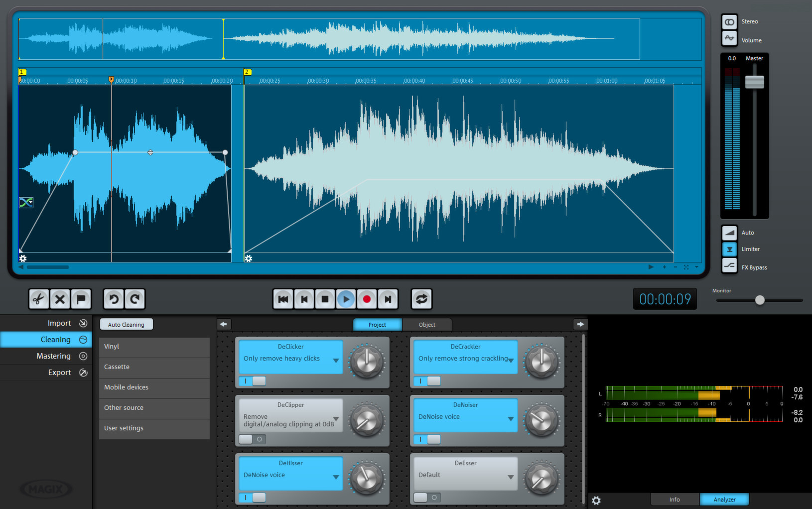
Task: Expand the DeCrackler preset dropdown
Action: click(x=511, y=360)
